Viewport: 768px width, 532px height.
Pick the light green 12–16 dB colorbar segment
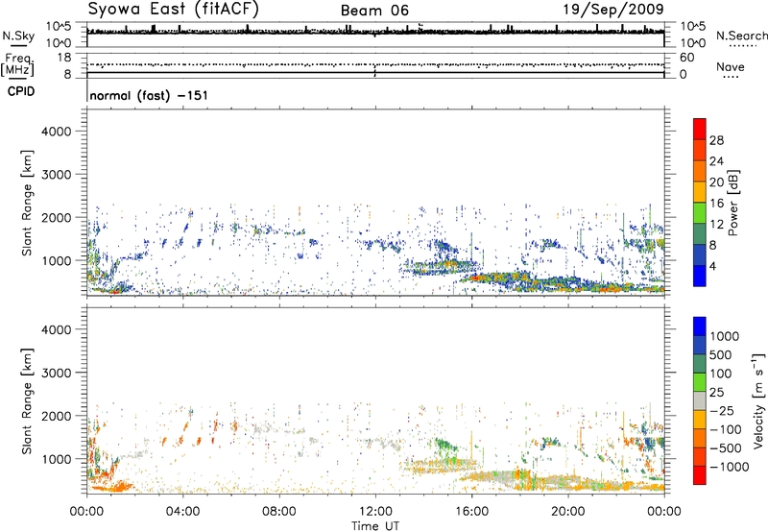click(x=700, y=213)
